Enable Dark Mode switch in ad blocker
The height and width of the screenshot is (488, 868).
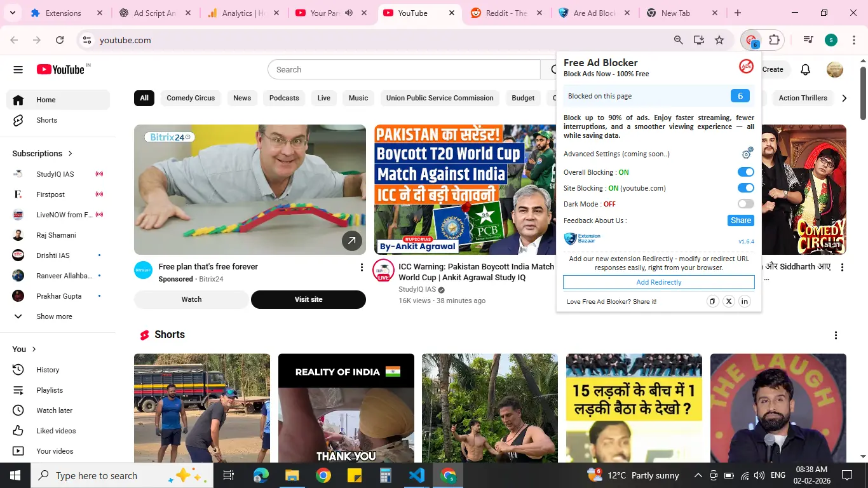coord(746,204)
